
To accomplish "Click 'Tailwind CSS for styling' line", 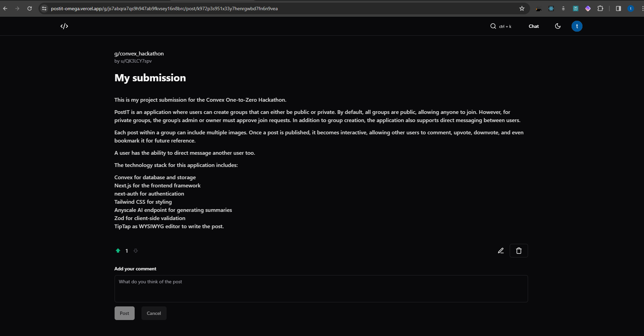I will pyautogui.click(x=143, y=202).
